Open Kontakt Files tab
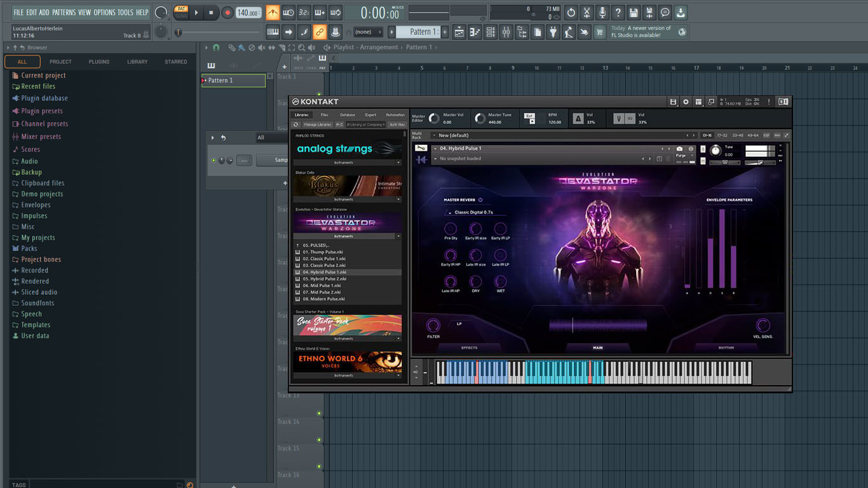The height and width of the screenshot is (488, 868). coord(324,115)
